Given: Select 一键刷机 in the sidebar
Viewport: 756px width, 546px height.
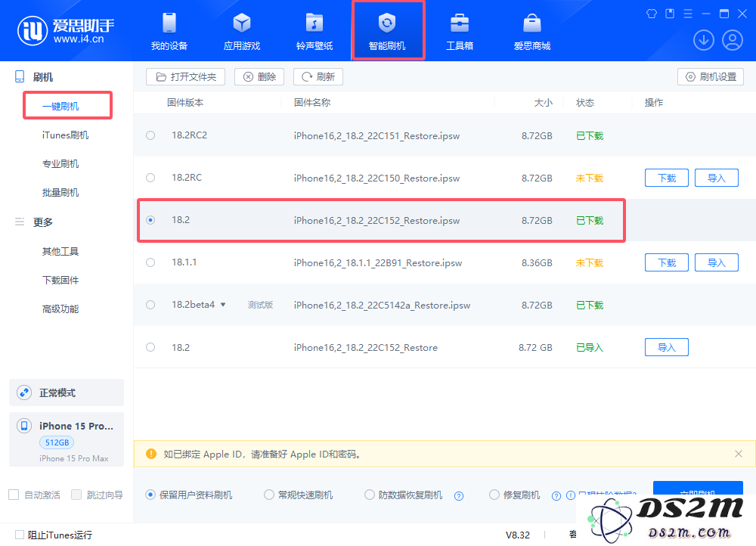Looking at the screenshot, I should (x=60, y=106).
